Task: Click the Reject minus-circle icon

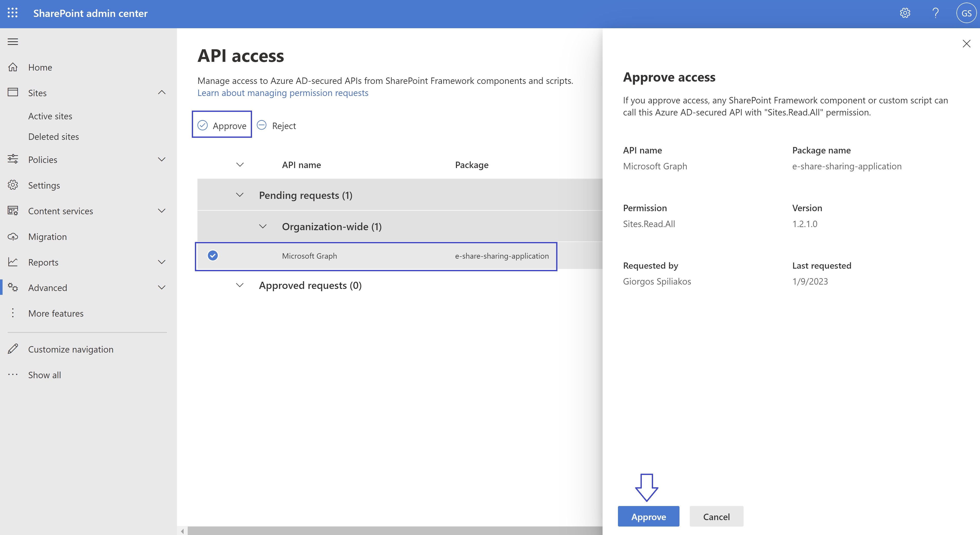Action: click(262, 125)
